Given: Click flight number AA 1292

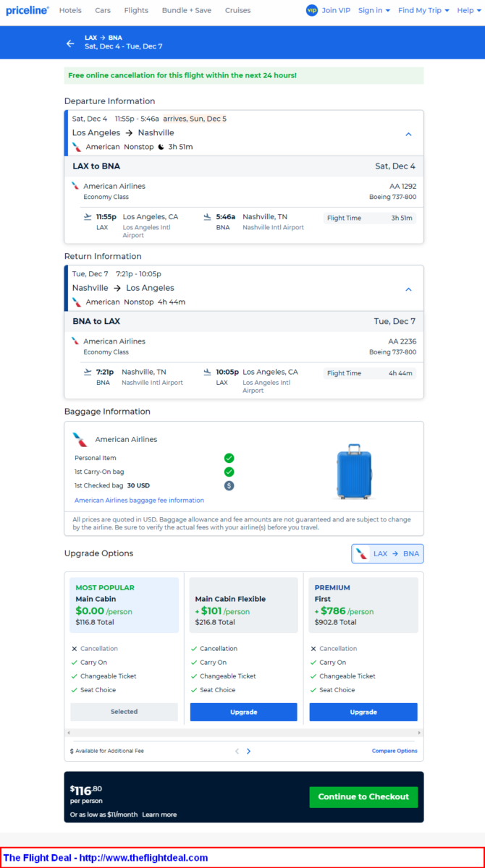Looking at the screenshot, I should coord(402,186).
